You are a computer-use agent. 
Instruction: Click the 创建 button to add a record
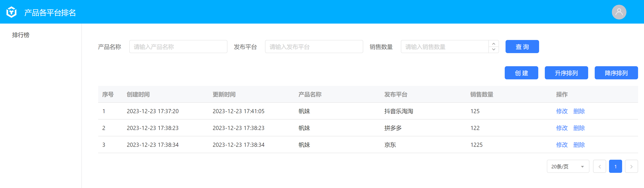coord(521,73)
